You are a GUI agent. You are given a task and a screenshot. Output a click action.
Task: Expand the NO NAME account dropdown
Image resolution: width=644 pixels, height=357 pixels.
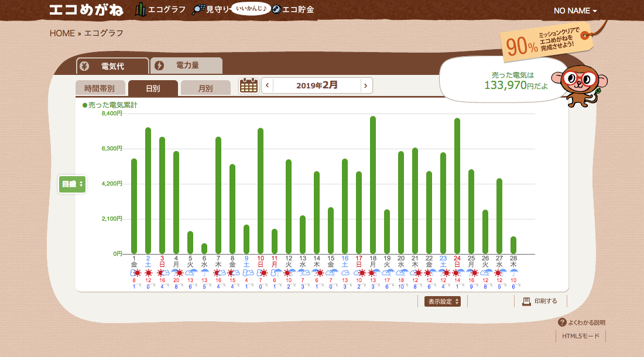coord(576,11)
